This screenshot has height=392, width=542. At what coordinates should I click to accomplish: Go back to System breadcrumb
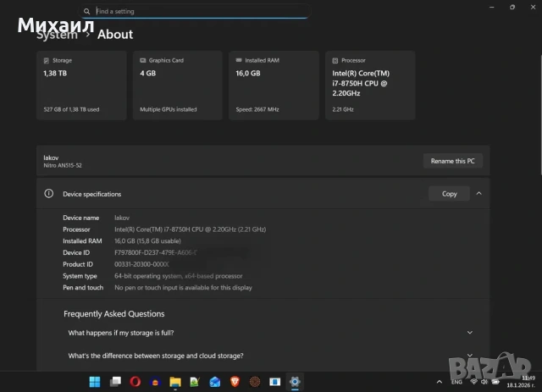58,35
